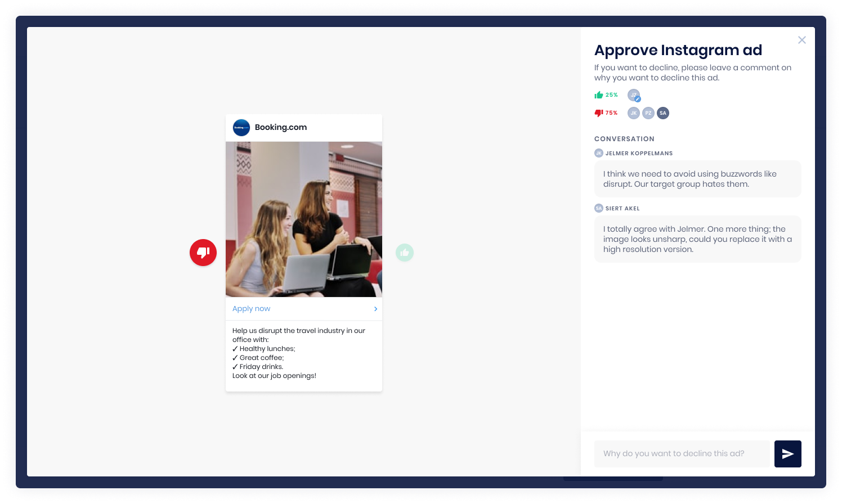Click the chevron arrow next to Apply now
This screenshot has height=504, width=842.
coord(375,309)
